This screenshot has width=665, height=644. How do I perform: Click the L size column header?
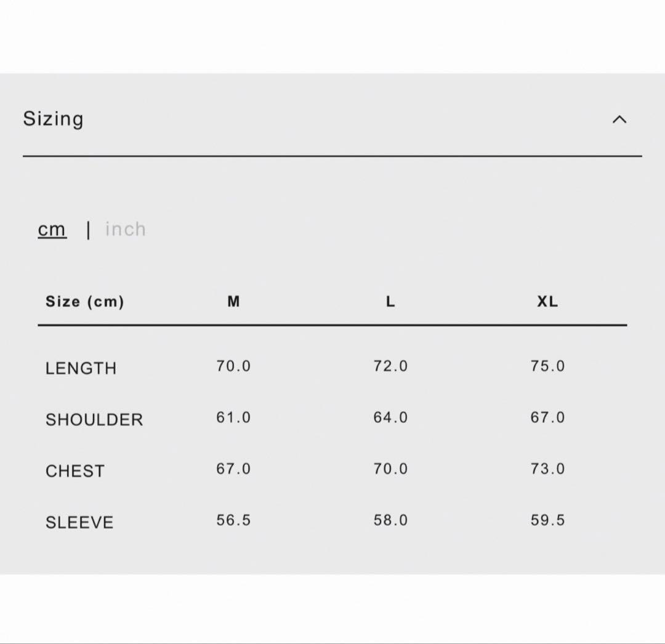[390, 302]
